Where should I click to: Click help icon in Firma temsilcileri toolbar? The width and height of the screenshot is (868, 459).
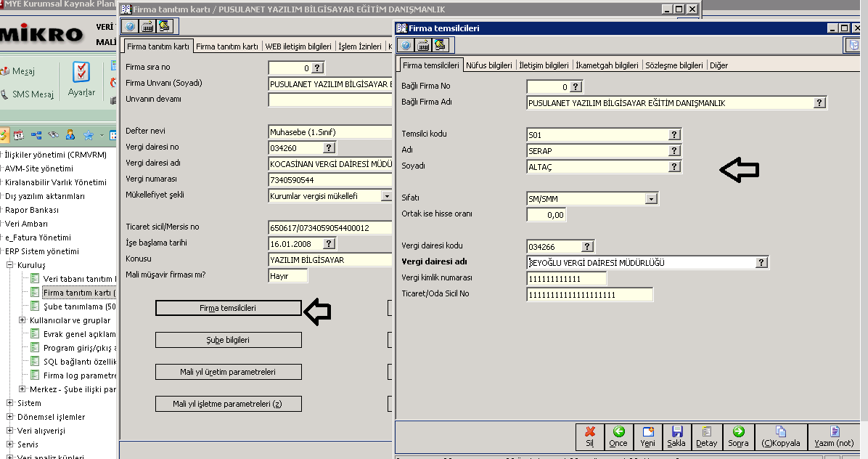pyautogui.click(x=406, y=45)
